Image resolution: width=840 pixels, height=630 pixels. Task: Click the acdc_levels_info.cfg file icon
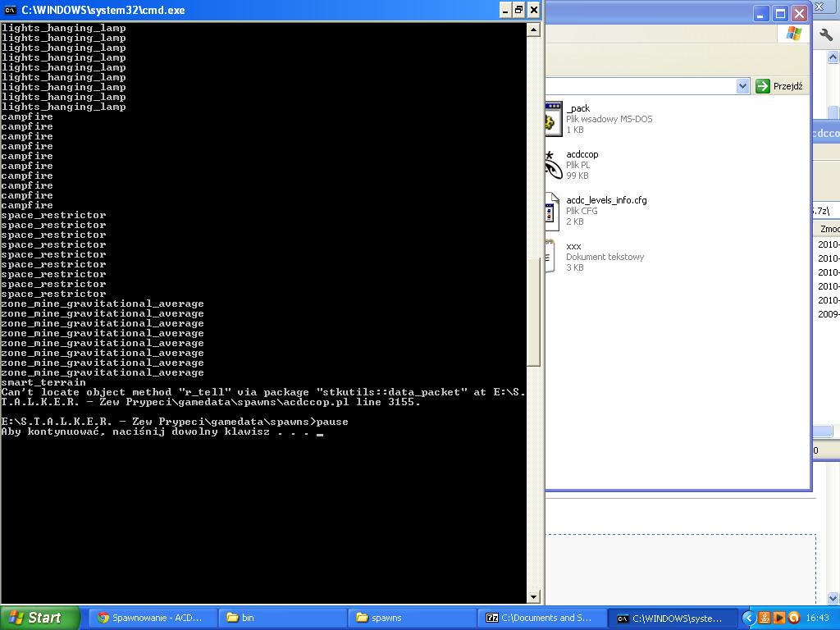(x=554, y=211)
